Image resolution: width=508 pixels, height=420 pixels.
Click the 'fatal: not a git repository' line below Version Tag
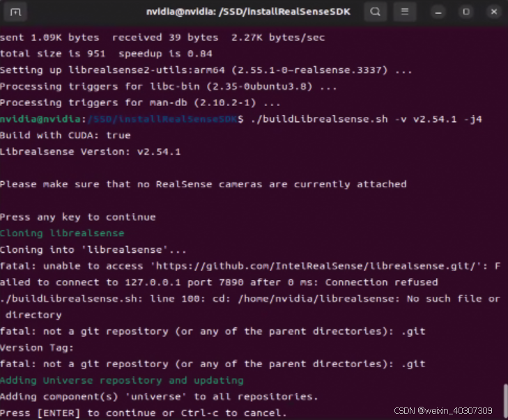213,364
